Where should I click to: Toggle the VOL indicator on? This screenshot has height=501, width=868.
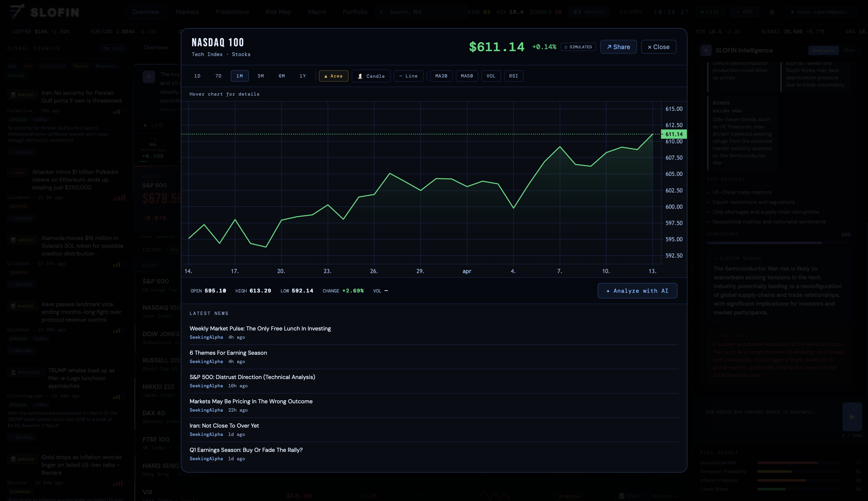[x=491, y=76]
